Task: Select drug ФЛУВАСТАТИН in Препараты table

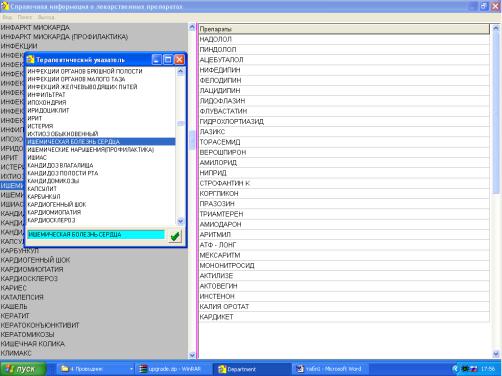Action: pos(344,111)
